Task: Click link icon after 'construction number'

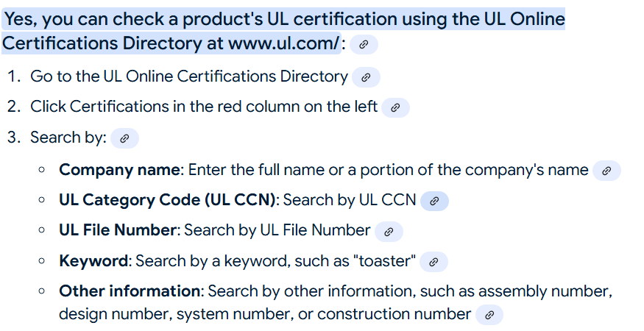Action: pos(489,316)
